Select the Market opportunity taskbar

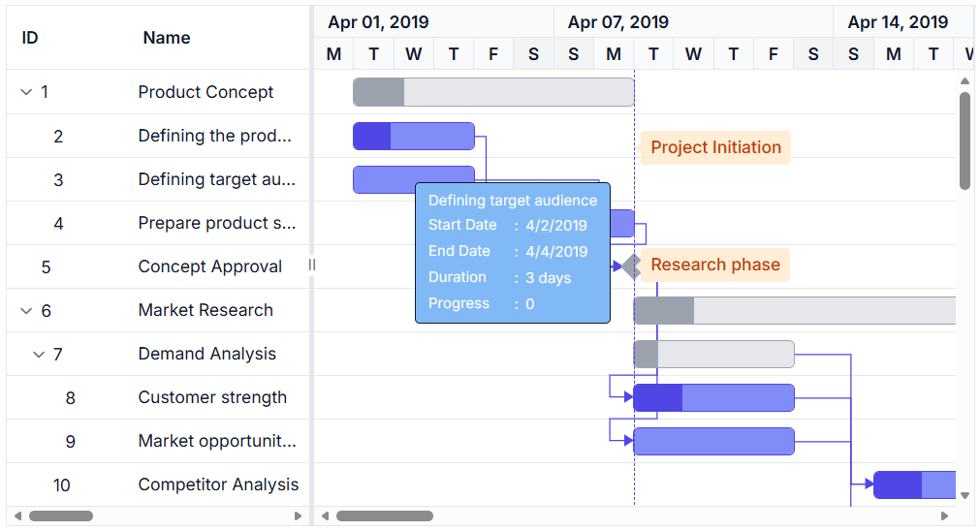click(x=713, y=442)
